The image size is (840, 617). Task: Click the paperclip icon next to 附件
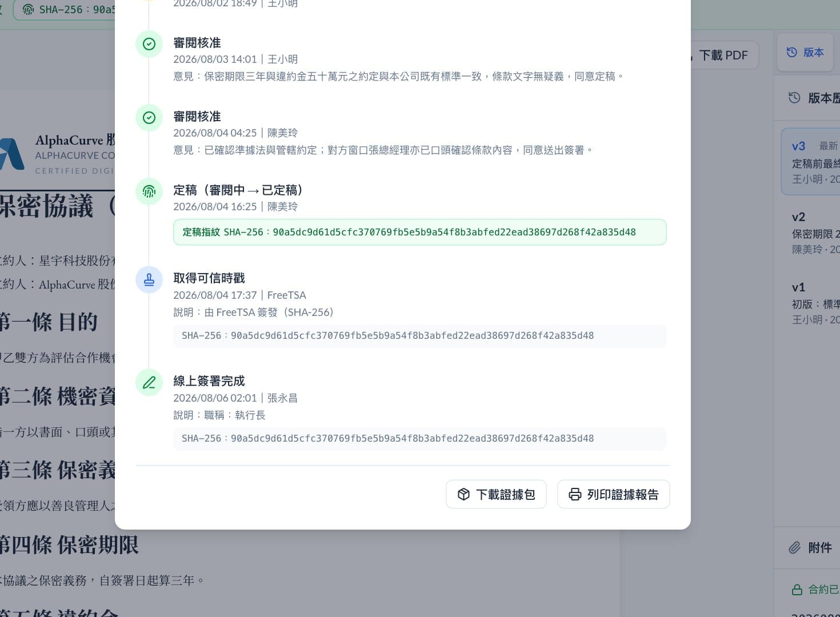(x=795, y=548)
